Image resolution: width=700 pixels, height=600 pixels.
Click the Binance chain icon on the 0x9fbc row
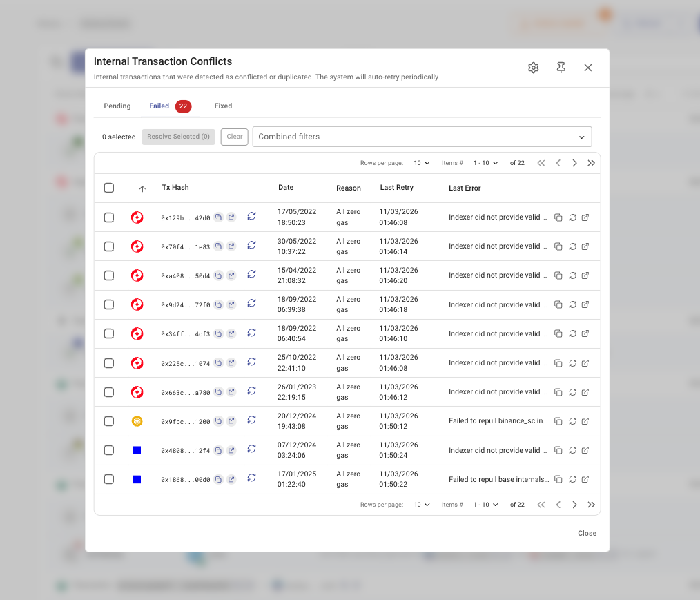[137, 420]
